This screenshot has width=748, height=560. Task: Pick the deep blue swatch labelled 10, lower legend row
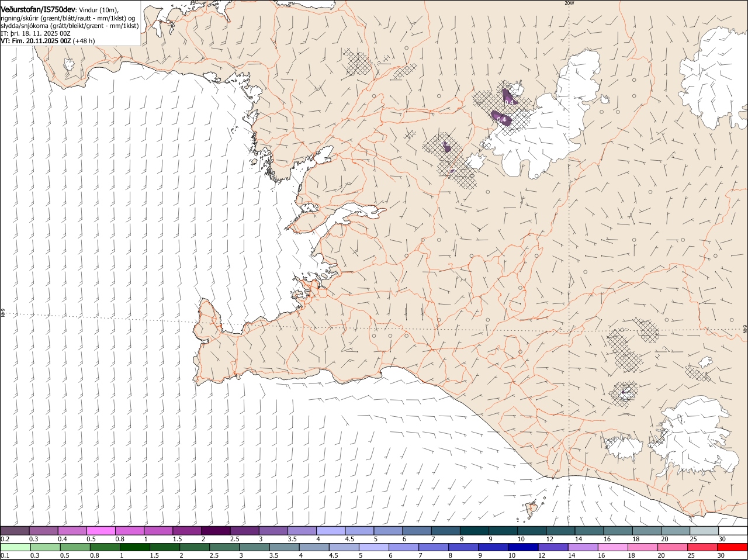pyautogui.click(x=523, y=547)
